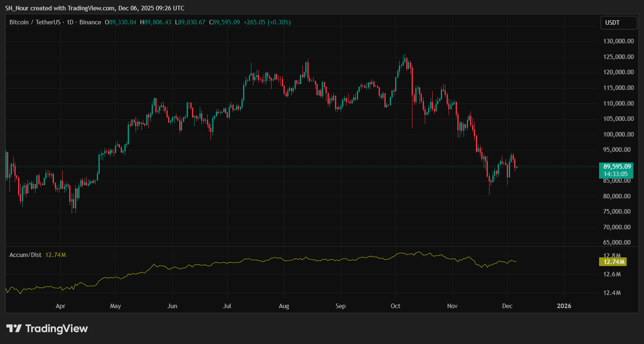Image resolution: width=644 pixels, height=344 pixels.
Task: Click the Apr label on the time axis
Action: [x=61, y=306]
